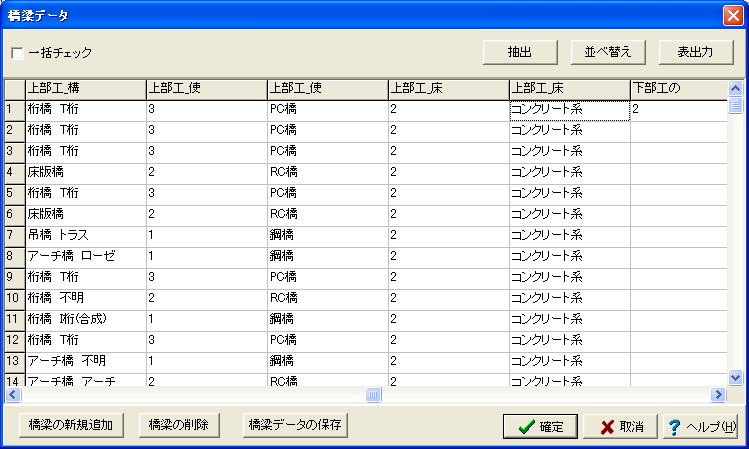Select column header 上部工_構
749x449 pixels.
click(86, 89)
